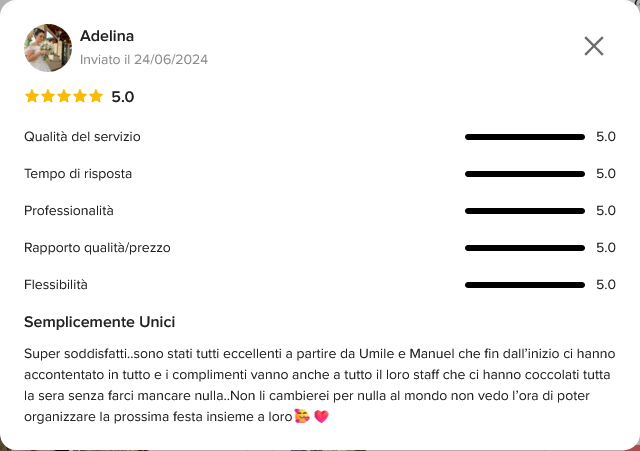Click the submission date 24/06/2024
The height and width of the screenshot is (451, 640).
click(x=171, y=60)
